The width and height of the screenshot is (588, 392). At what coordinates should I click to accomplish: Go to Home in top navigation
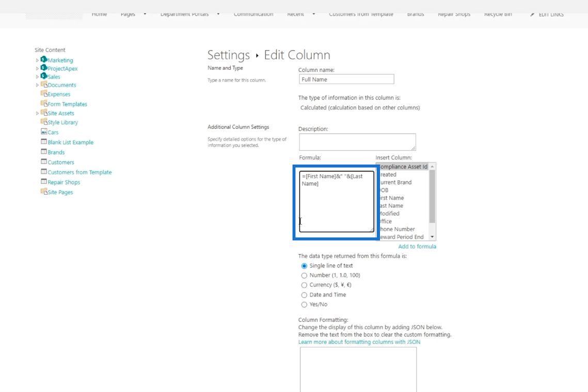[99, 14]
